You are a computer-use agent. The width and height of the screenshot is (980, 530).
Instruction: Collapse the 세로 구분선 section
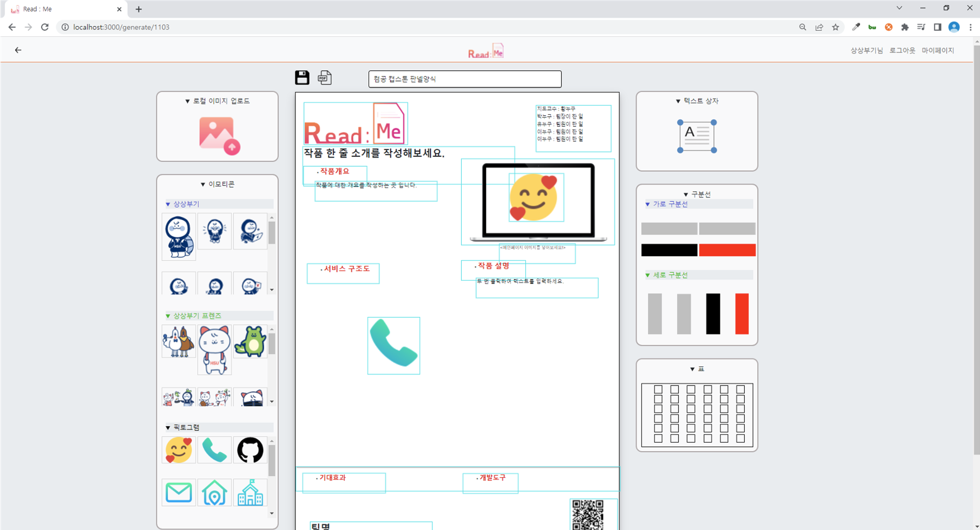pyautogui.click(x=698, y=275)
